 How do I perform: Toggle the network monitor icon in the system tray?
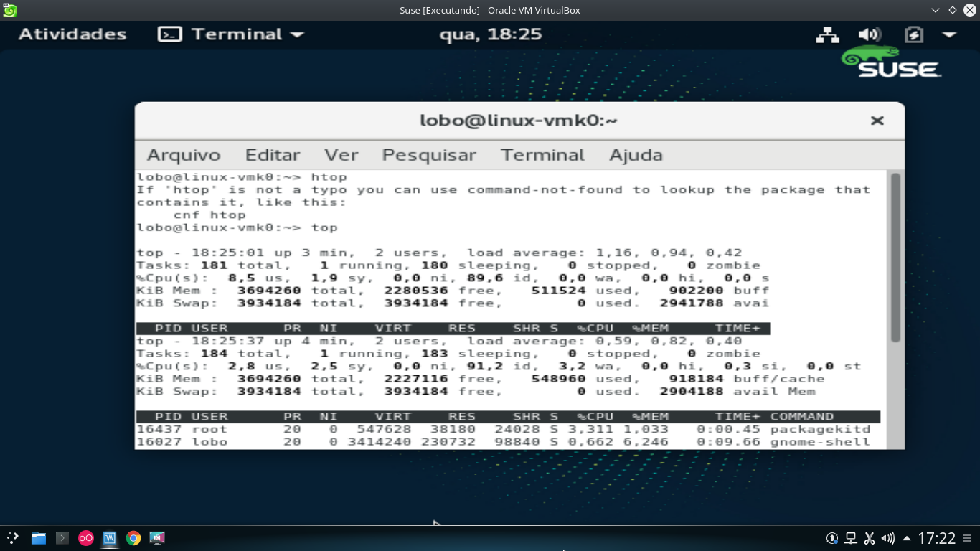(x=851, y=538)
